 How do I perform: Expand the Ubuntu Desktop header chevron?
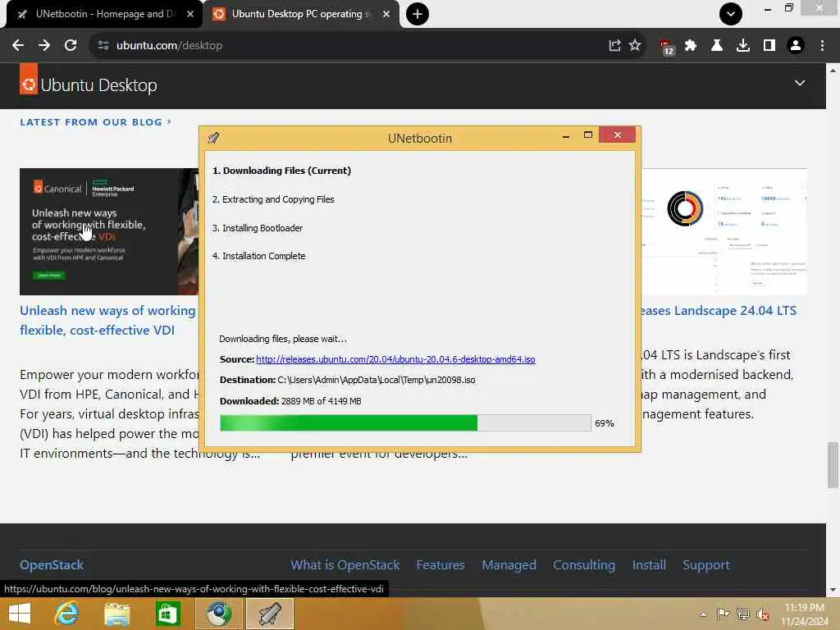(x=799, y=83)
